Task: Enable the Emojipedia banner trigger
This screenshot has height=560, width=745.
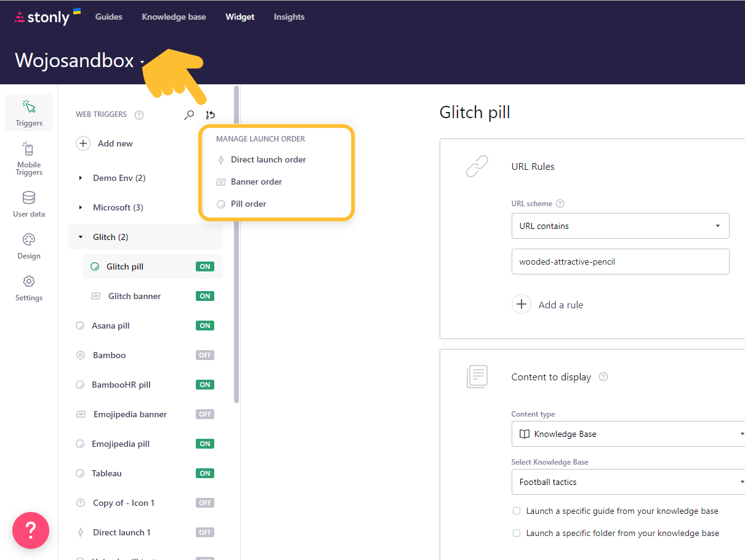Action: (x=205, y=414)
